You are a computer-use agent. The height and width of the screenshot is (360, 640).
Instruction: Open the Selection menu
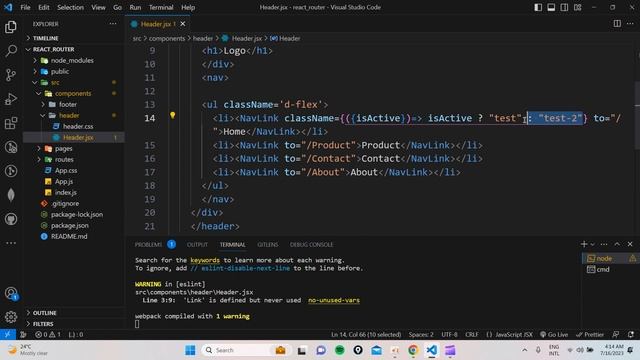[x=70, y=7]
